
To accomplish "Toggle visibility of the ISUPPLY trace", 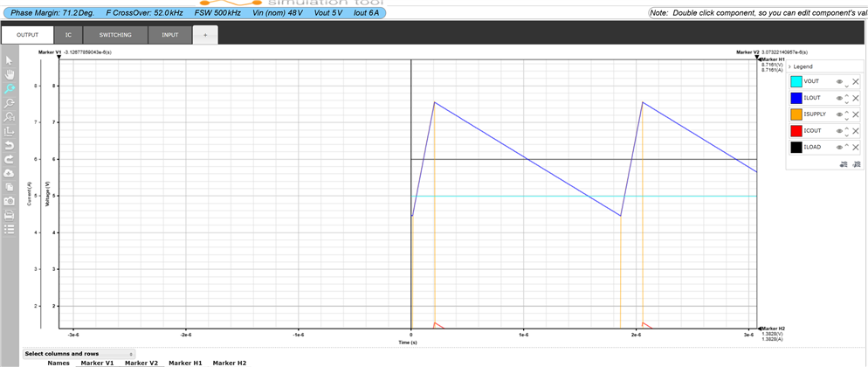I will click(839, 114).
